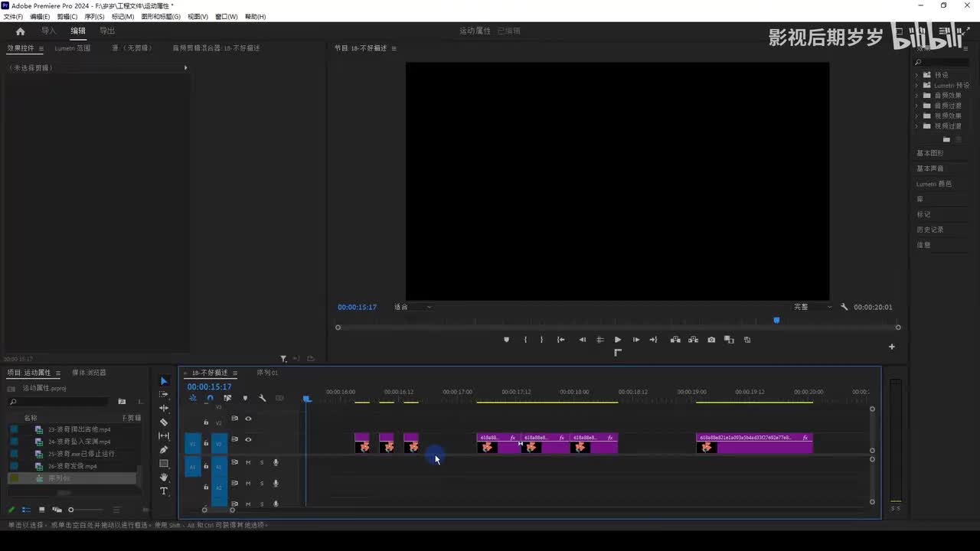Expand the 视频过渡 folder
The height and width of the screenshot is (551, 980).
click(917, 126)
